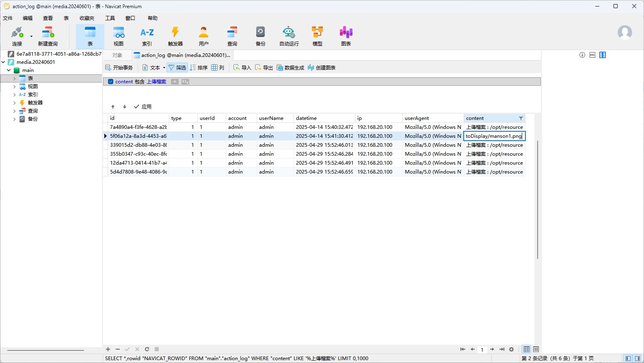Expand the 触发器 triggers tree node
The height and width of the screenshot is (363, 644).
[x=15, y=103]
